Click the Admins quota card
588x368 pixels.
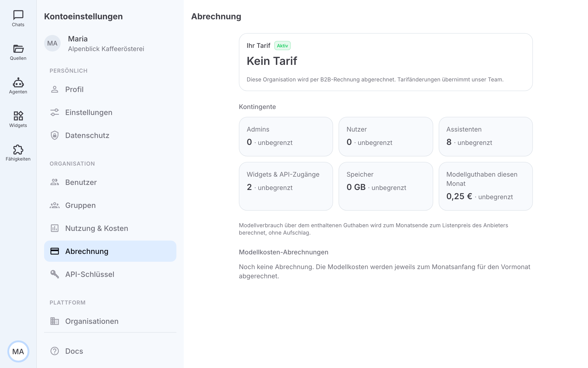286,137
